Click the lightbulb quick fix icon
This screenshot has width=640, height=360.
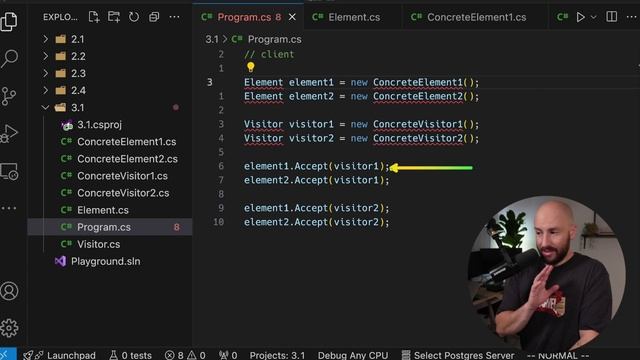250,67
